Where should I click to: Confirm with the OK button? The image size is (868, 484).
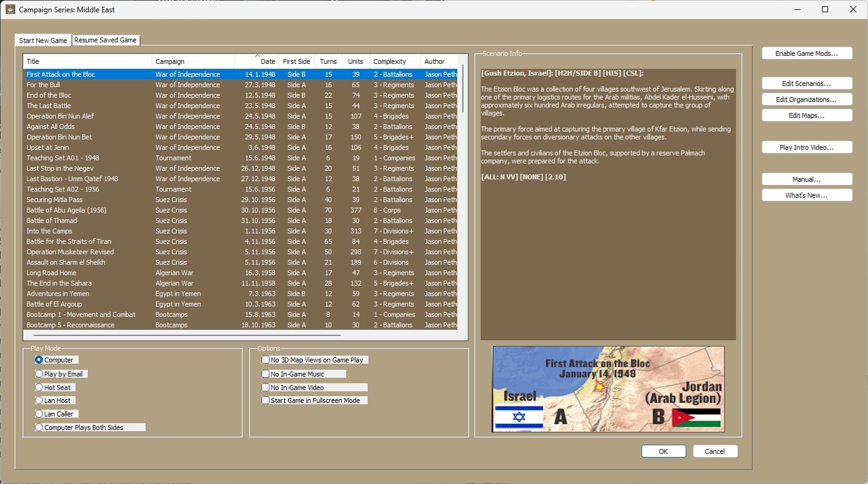[x=664, y=451]
